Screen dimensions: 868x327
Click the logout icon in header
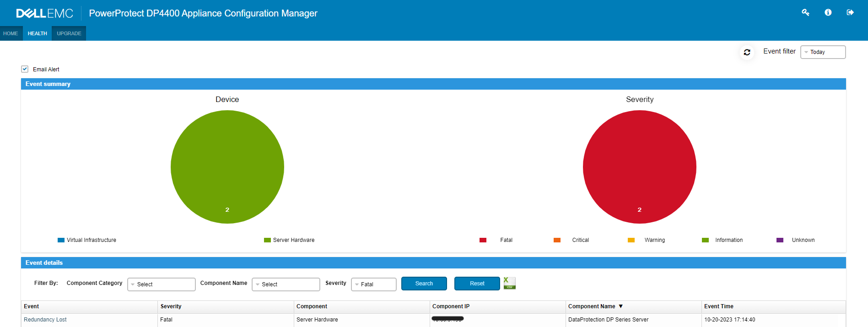point(850,13)
